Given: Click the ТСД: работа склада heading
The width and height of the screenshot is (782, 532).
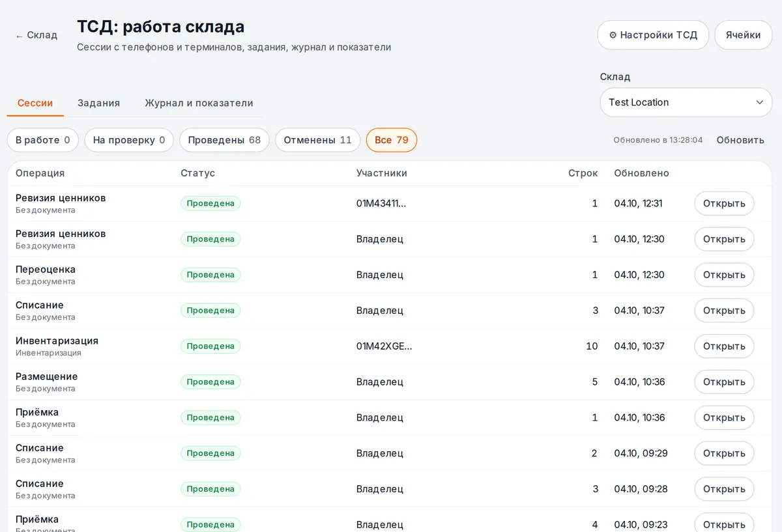Looking at the screenshot, I should pyautogui.click(x=161, y=27).
